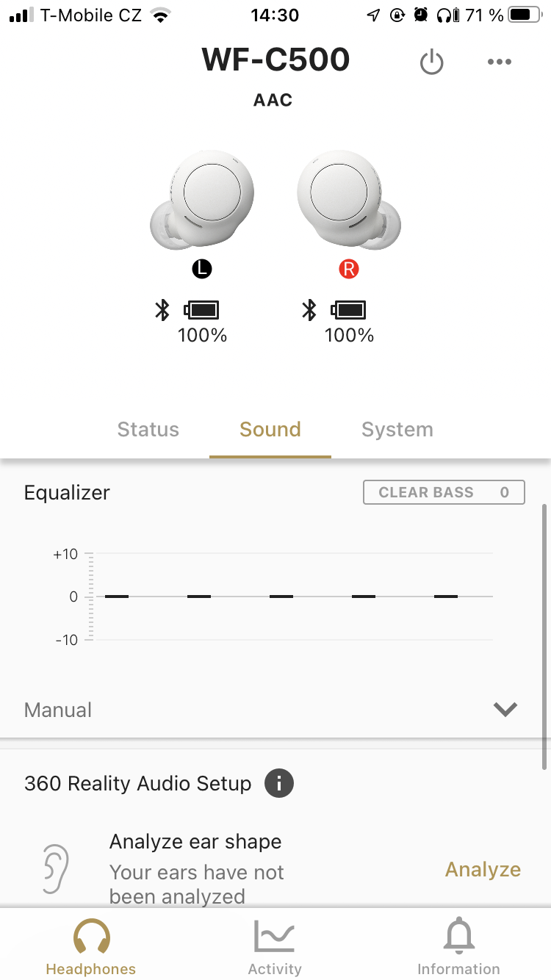
Task: Open the Activity chart tab
Action: [275, 948]
